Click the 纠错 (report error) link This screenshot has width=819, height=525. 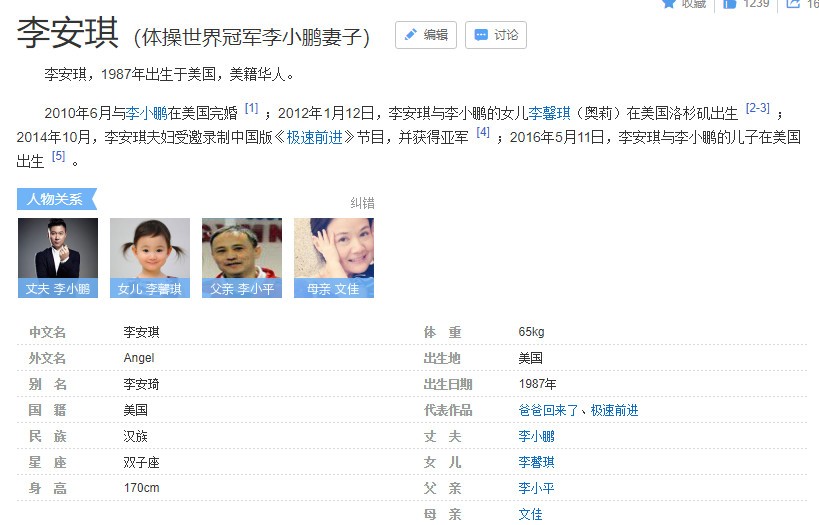(362, 203)
